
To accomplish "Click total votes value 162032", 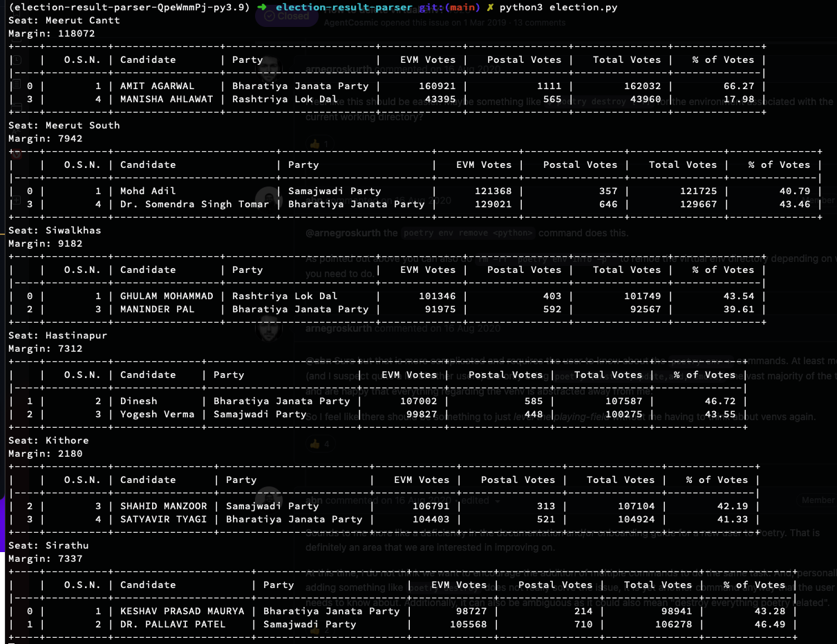I will click(x=643, y=86).
